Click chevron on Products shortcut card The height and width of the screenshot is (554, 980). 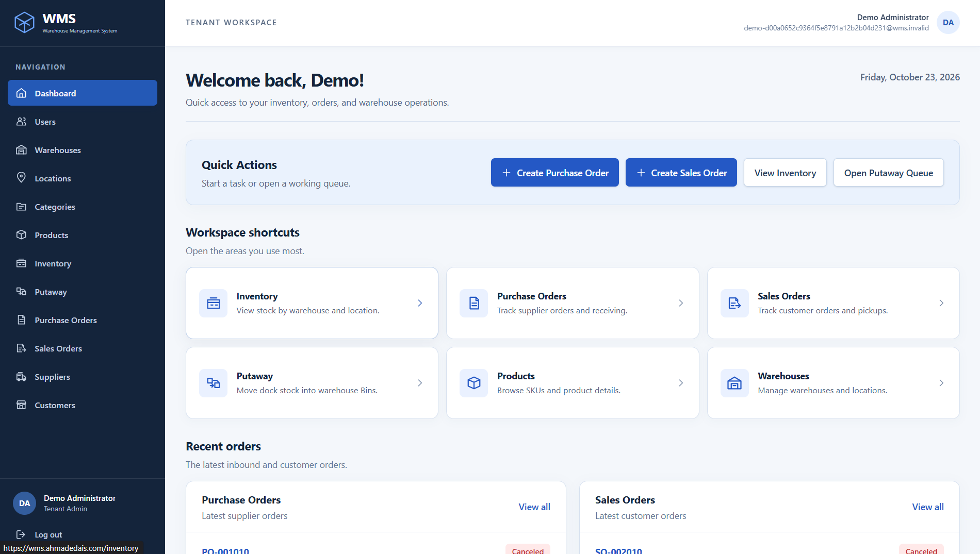click(x=681, y=383)
